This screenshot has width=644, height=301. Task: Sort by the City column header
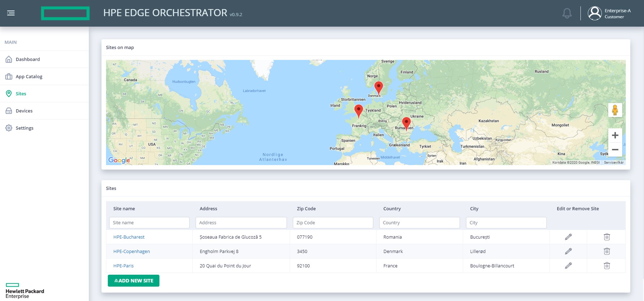click(x=474, y=209)
